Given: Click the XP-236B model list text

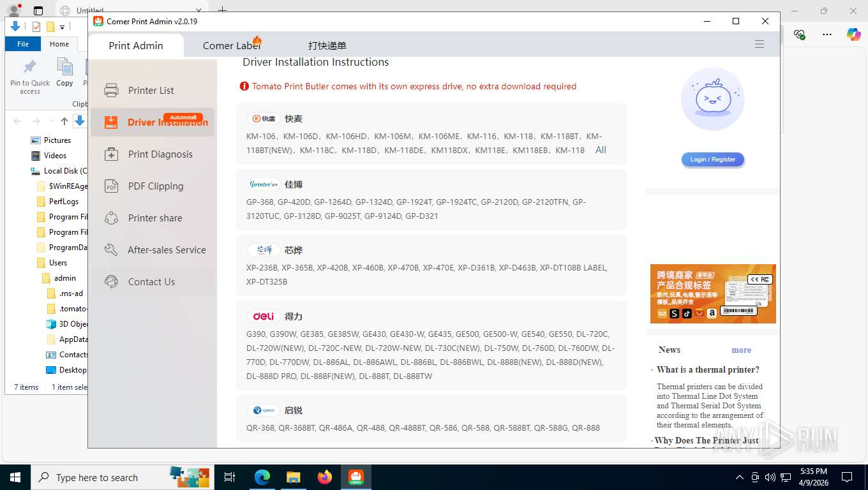Looking at the screenshot, I should [x=427, y=274].
